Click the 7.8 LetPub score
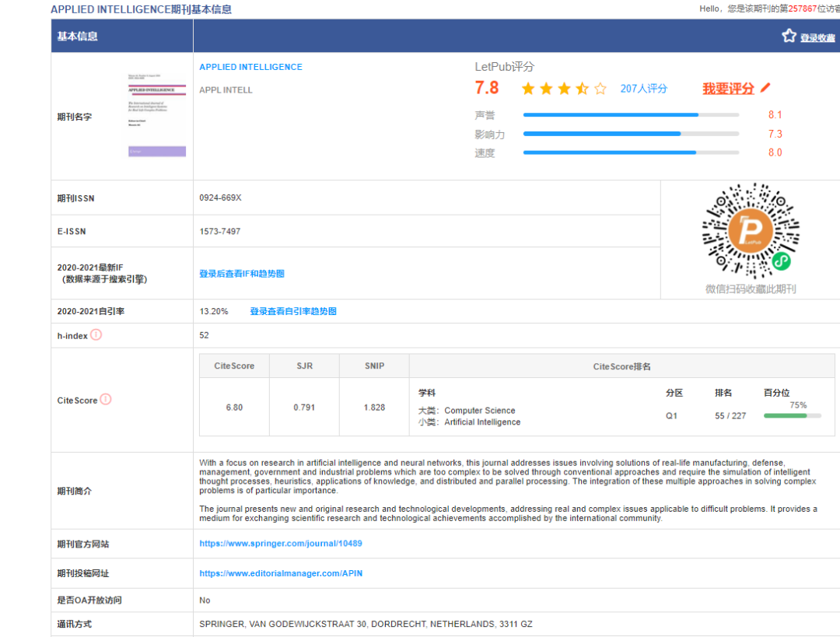Viewport: 840px width, 637px height. tap(486, 87)
